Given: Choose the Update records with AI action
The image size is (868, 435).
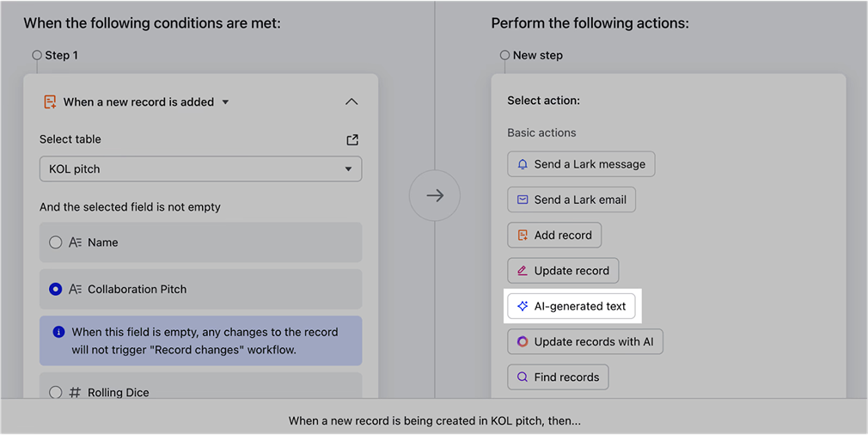Looking at the screenshot, I should (593, 341).
